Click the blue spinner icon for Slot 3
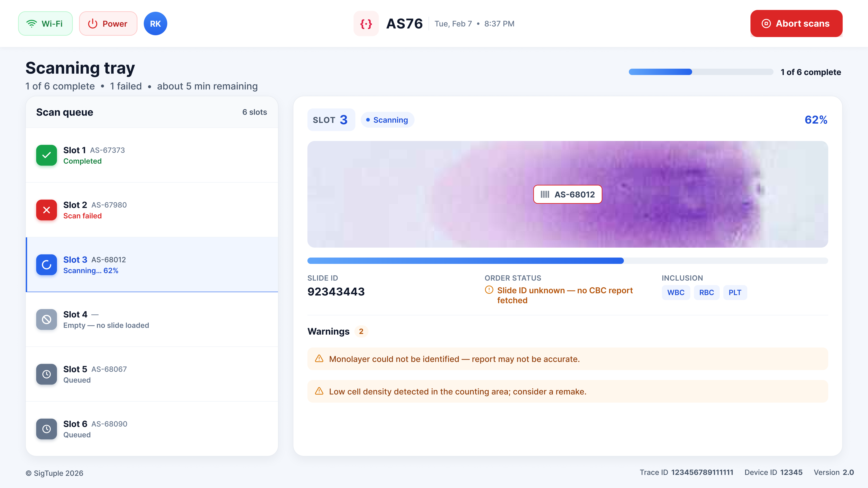The height and width of the screenshot is (488, 868). (47, 265)
